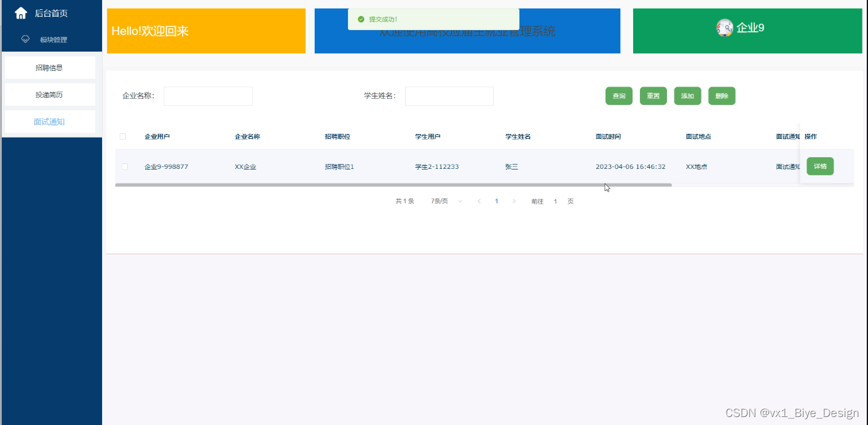This screenshot has width=868, height=425.
Task: Tick the checkbox for row 企业9-998877
Action: tap(125, 166)
